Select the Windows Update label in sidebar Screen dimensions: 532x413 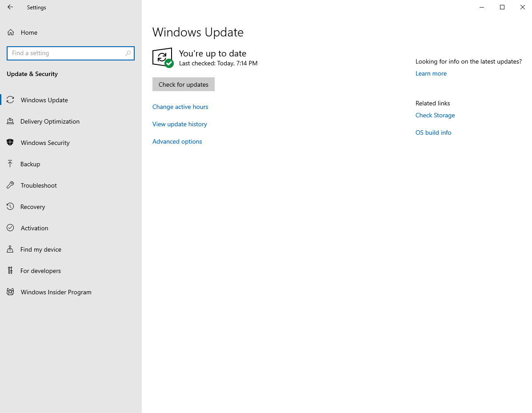point(44,100)
